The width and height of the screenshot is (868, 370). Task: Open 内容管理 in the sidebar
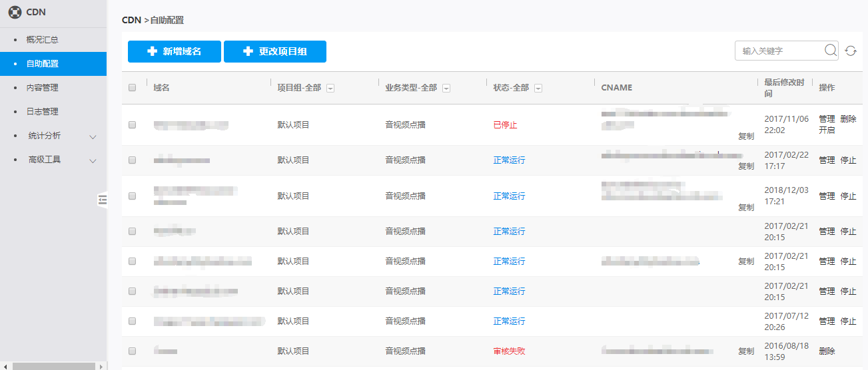pyautogui.click(x=42, y=88)
